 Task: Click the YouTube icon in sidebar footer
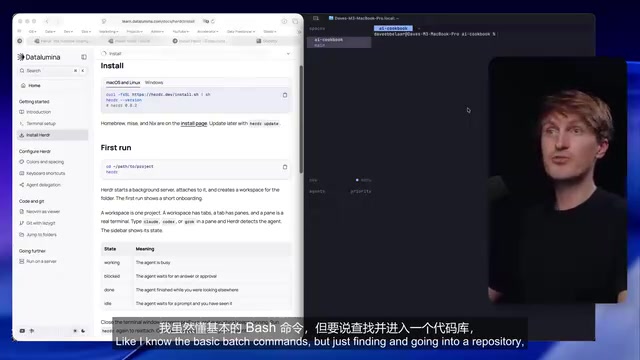click(22, 331)
